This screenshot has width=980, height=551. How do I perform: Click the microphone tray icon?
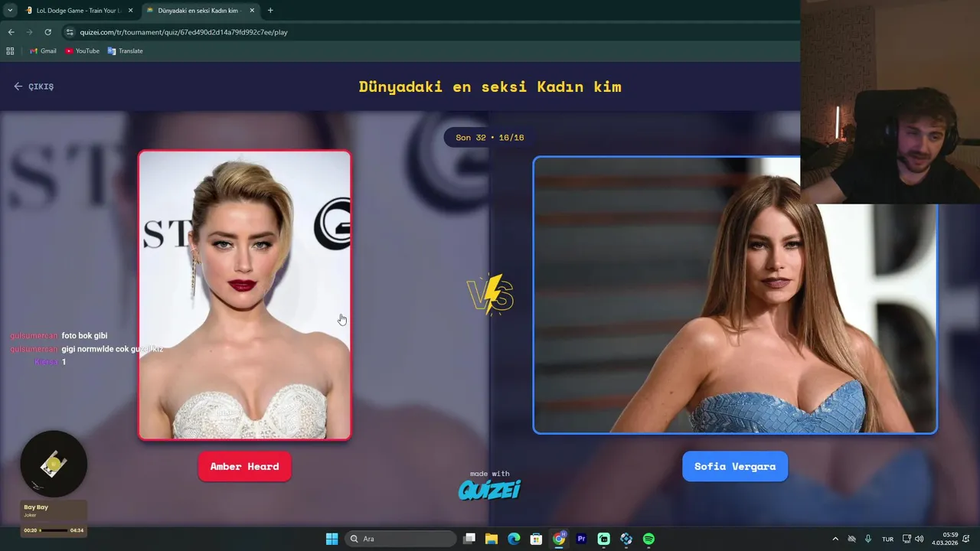[867, 539]
